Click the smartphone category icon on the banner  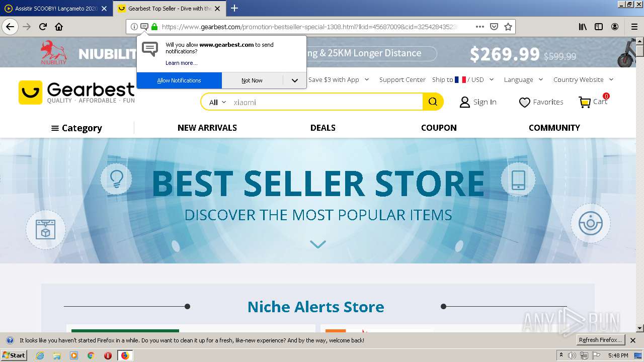(x=518, y=180)
